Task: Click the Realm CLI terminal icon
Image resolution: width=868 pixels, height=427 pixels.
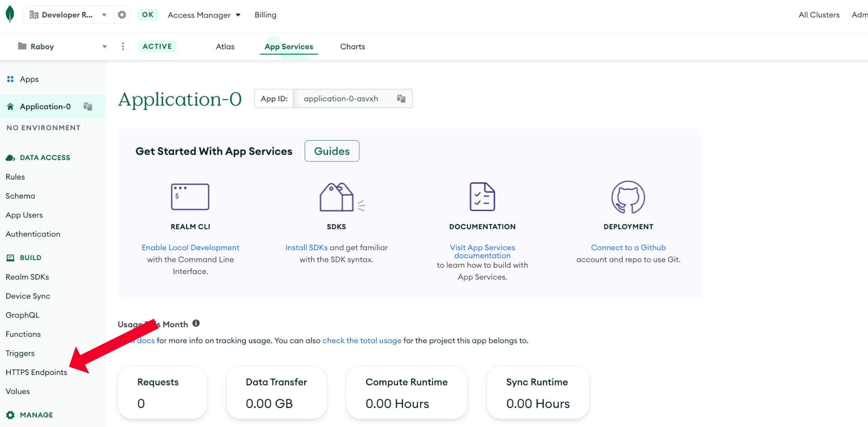Action: [190, 196]
